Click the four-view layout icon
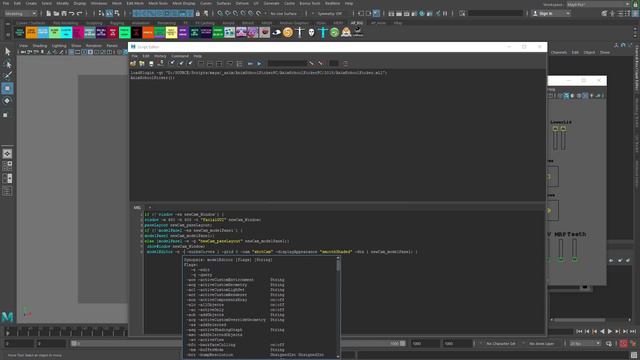640x360 pixels. click(7, 166)
